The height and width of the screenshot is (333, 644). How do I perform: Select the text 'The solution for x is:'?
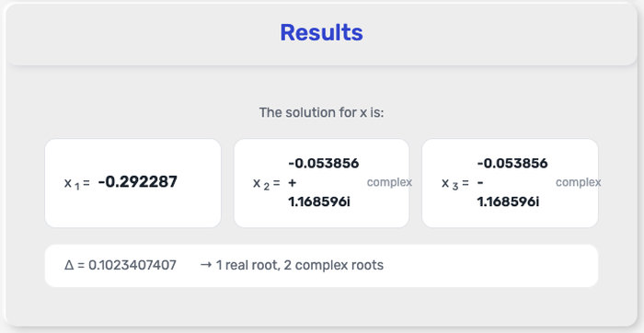click(321, 112)
